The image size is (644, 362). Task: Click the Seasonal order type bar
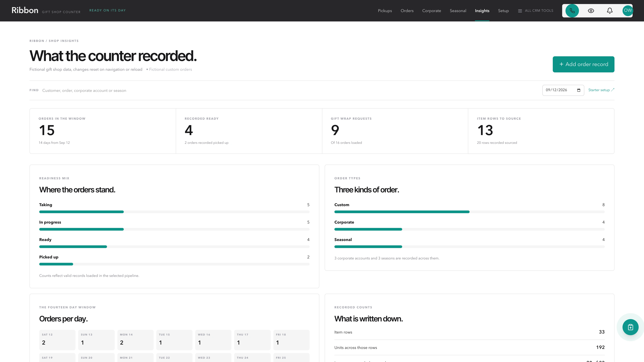point(469,247)
